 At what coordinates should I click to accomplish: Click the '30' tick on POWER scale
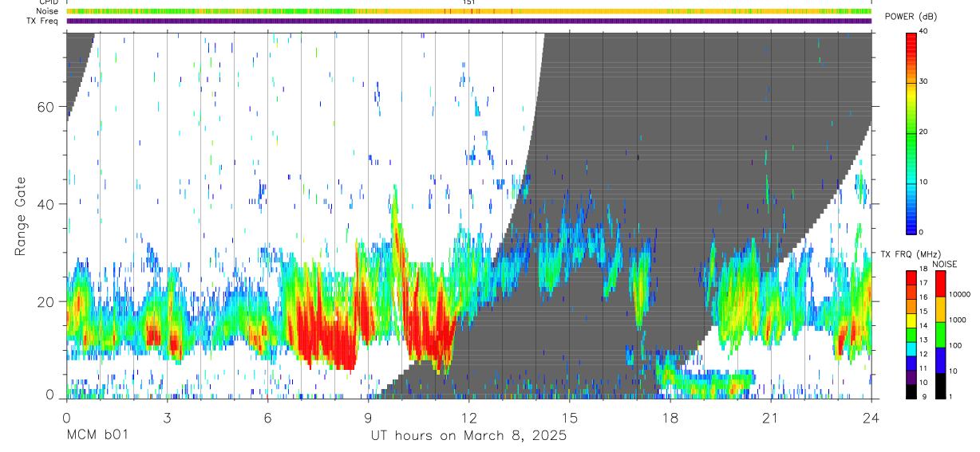pos(925,81)
